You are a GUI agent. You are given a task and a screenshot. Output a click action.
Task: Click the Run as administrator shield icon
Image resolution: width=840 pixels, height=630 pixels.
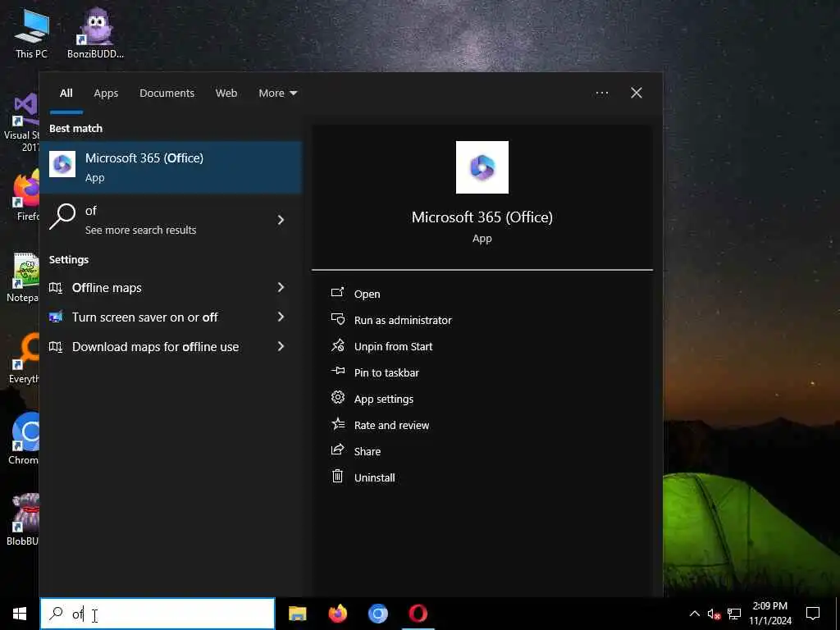(337, 319)
